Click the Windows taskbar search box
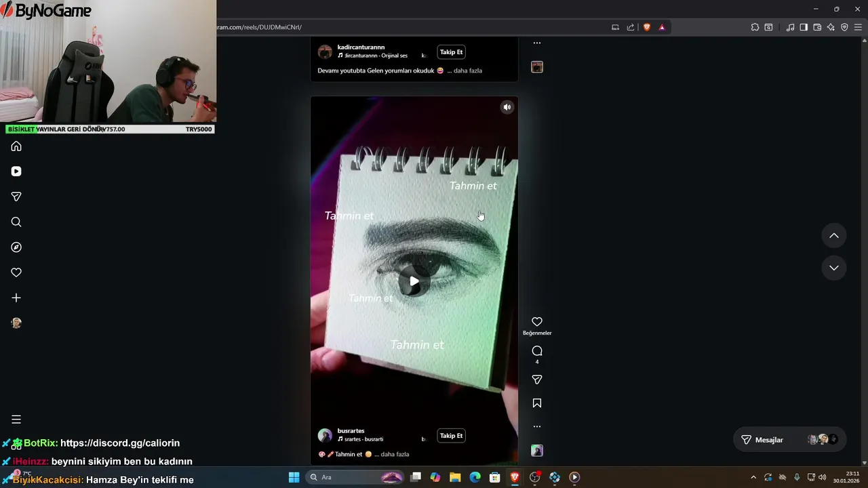Viewport: 868px width, 488px height. pos(356,477)
